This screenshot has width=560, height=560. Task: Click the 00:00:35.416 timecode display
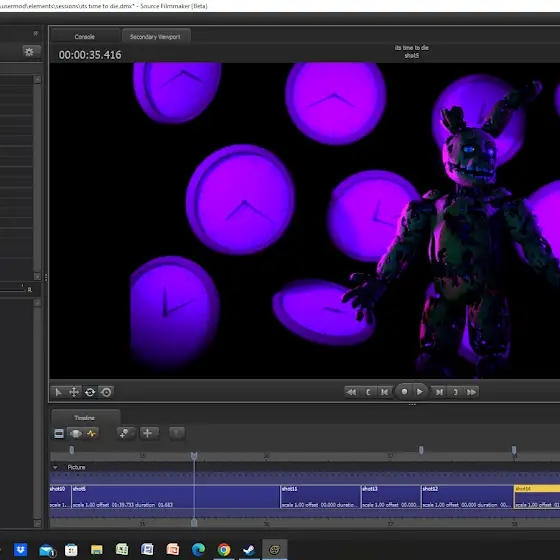click(x=90, y=55)
